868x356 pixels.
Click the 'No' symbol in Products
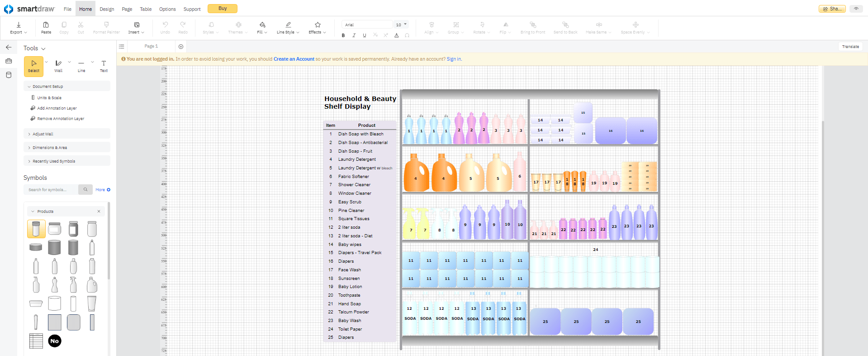click(x=55, y=341)
